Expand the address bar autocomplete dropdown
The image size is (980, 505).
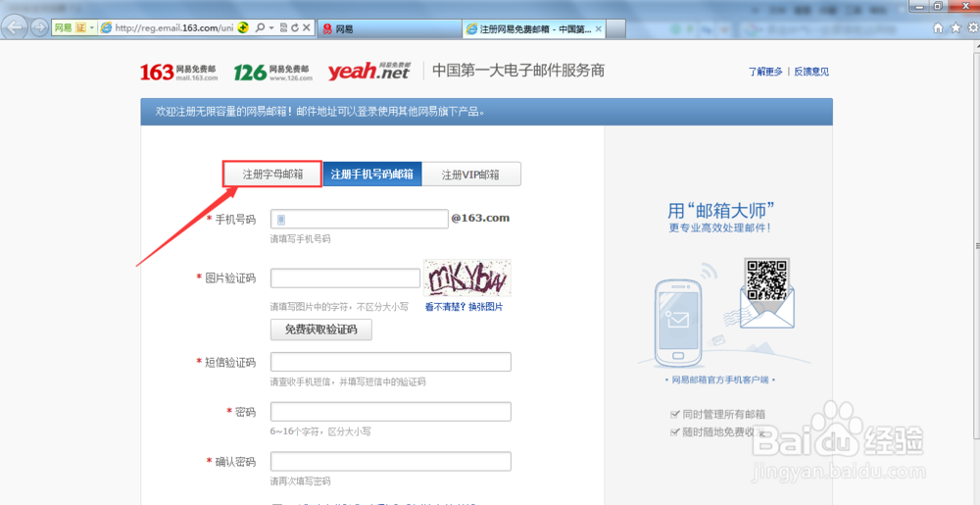270,28
